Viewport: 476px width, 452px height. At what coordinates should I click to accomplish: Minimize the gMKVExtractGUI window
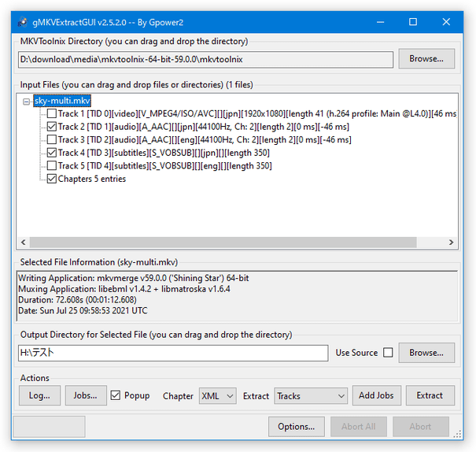click(380, 22)
